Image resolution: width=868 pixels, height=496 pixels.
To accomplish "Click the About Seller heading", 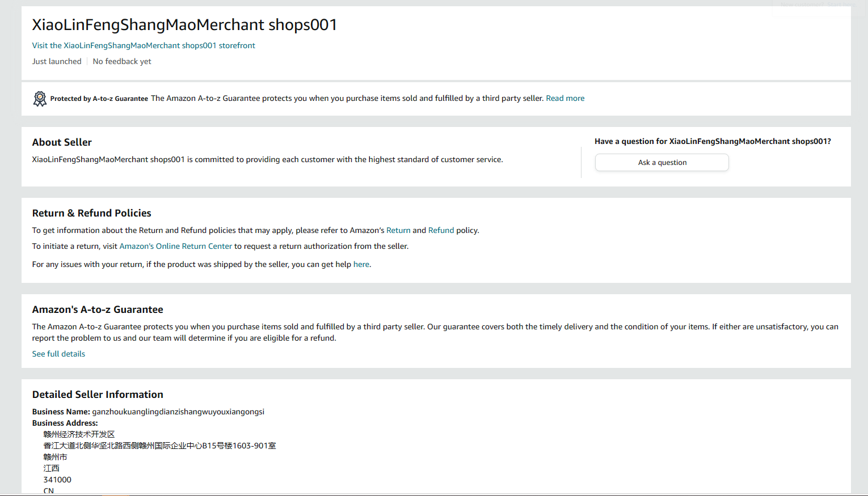I will (62, 142).
